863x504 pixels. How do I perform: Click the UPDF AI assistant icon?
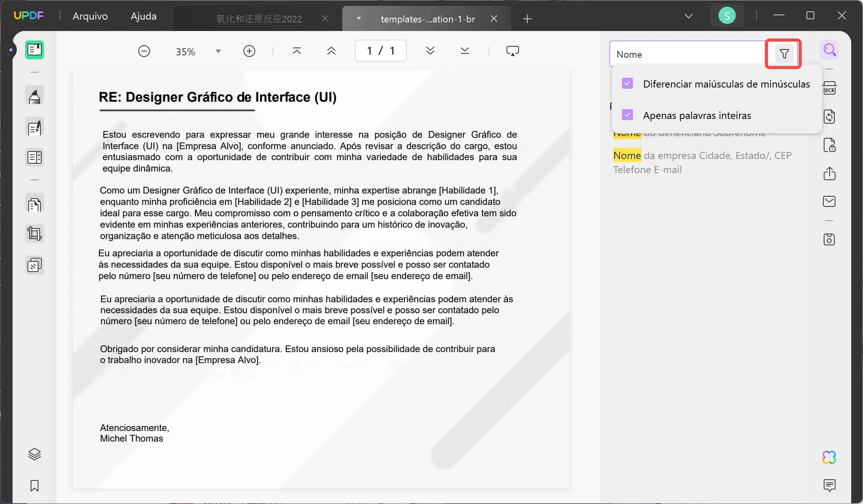[829, 457]
